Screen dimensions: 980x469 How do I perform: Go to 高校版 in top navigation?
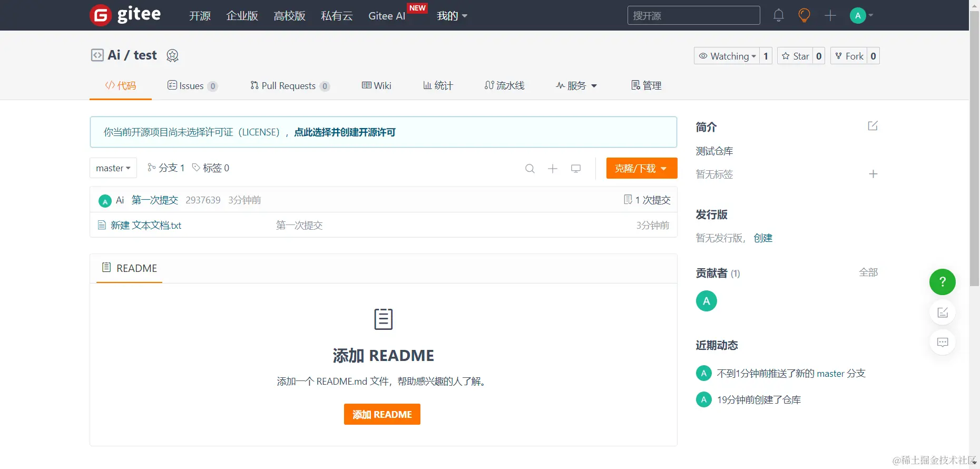coord(289,16)
